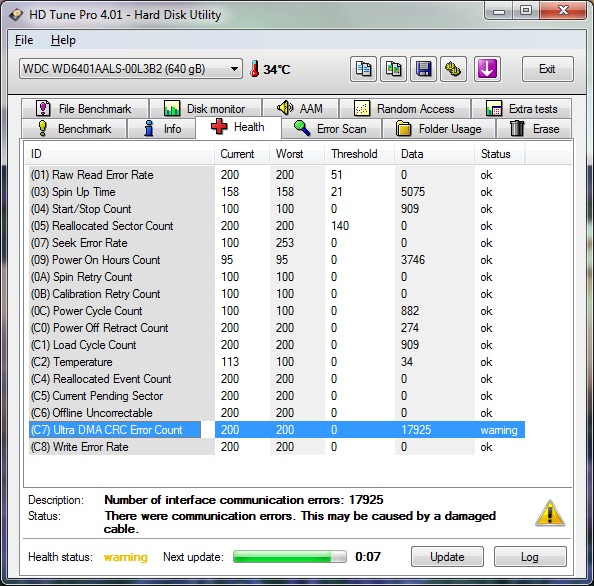Switch to the Disk monitor tab
Screen dimensions: 594x586
point(205,109)
